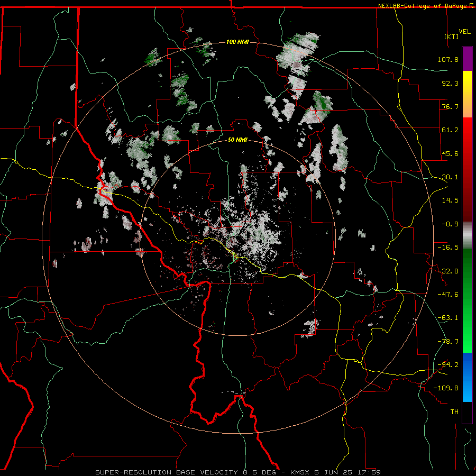This screenshot has height=476, width=476.
Task: Click the TH legend label
Action: 454,412
